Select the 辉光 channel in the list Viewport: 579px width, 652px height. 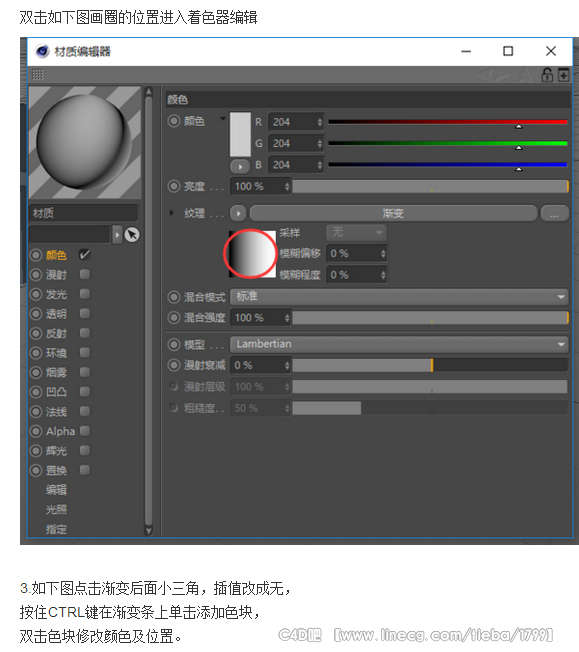(56, 451)
